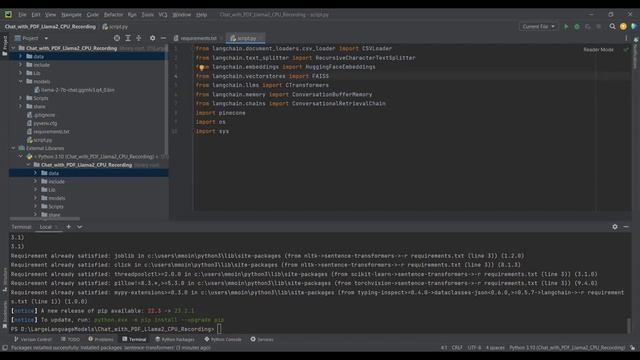Collapse the External Libraries node

pos(13,148)
